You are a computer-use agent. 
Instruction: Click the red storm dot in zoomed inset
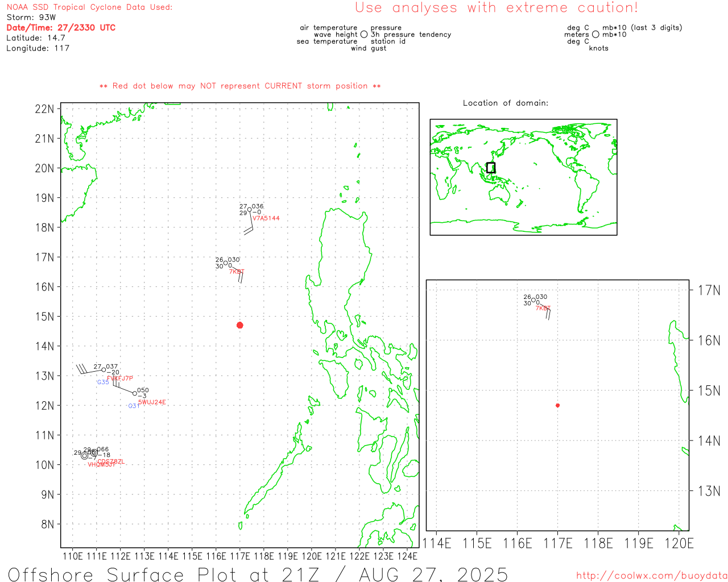click(x=557, y=405)
